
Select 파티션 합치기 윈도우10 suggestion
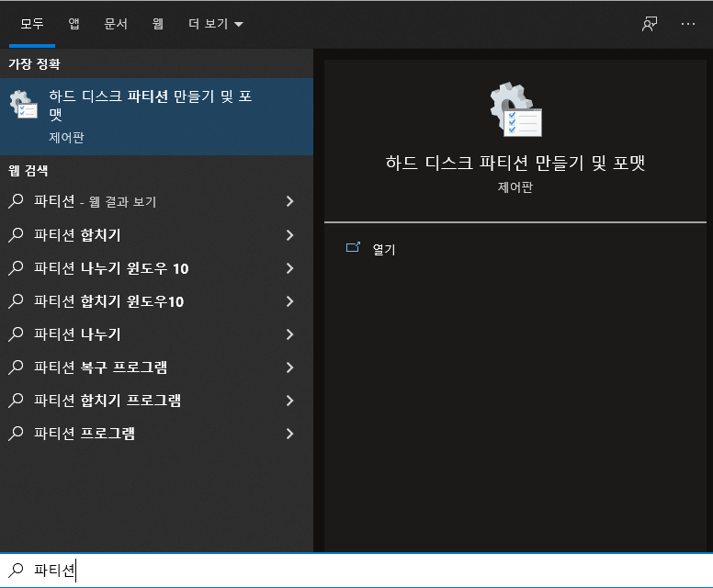156,301
